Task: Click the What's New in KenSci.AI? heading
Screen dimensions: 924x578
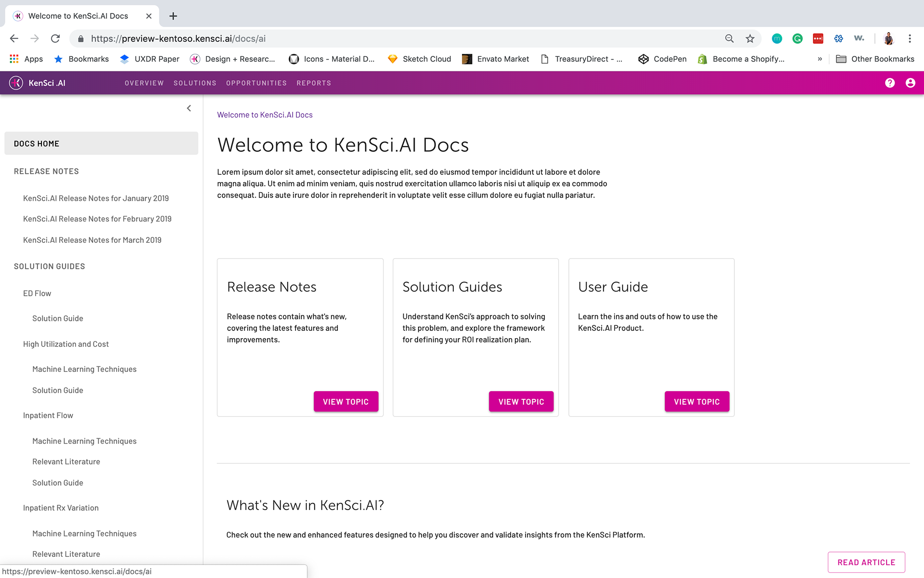Action: click(305, 505)
